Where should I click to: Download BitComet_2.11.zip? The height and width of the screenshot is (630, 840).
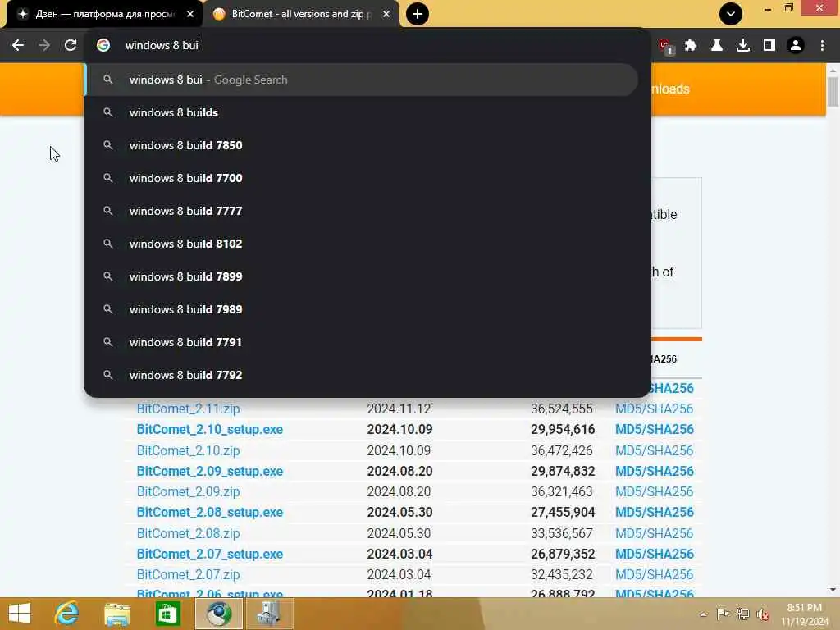tap(188, 409)
